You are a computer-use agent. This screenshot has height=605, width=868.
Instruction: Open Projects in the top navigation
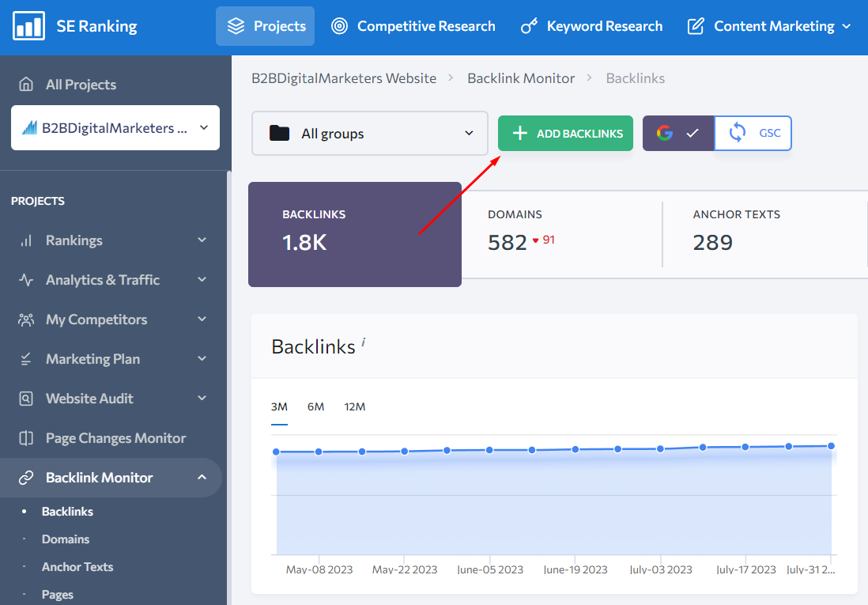[x=265, y=26]
